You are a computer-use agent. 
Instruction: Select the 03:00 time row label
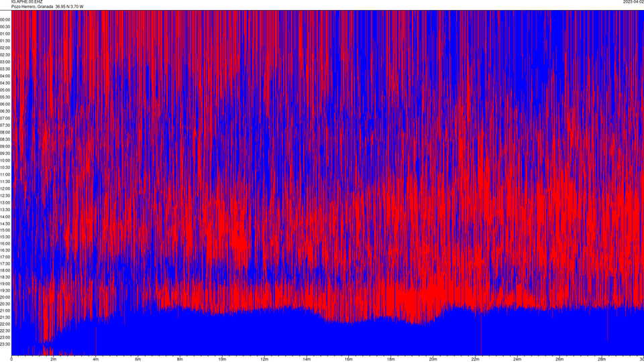coord(5,62)
